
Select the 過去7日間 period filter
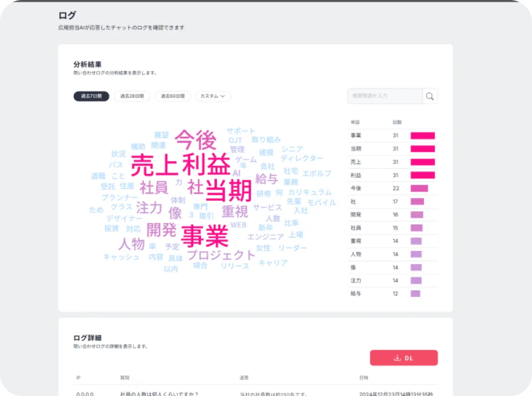(x=92, y=96)
